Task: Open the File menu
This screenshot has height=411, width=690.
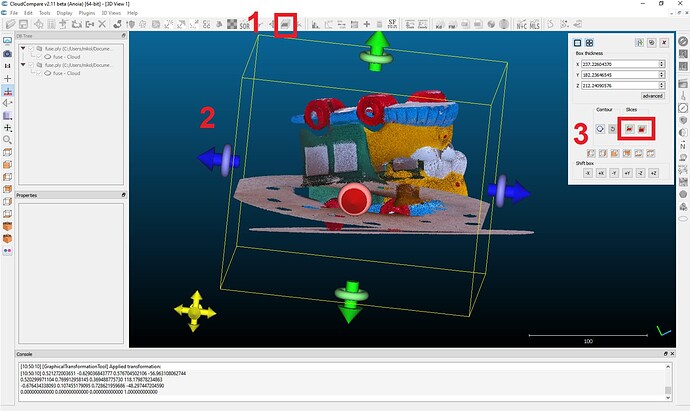Action: tap(14, 13)
